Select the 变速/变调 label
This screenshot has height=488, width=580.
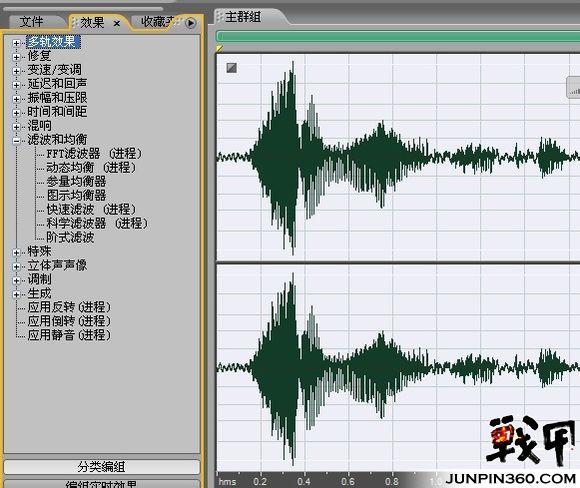tap(54, 70)
